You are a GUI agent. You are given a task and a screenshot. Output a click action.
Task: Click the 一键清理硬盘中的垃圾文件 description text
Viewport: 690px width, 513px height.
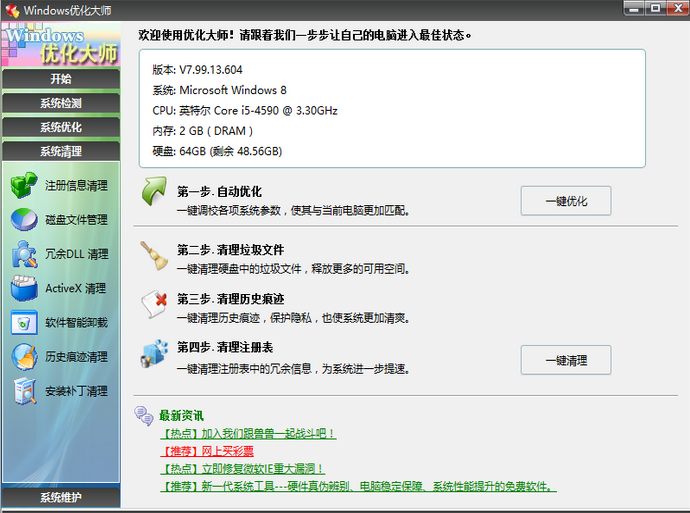[293, 269]
